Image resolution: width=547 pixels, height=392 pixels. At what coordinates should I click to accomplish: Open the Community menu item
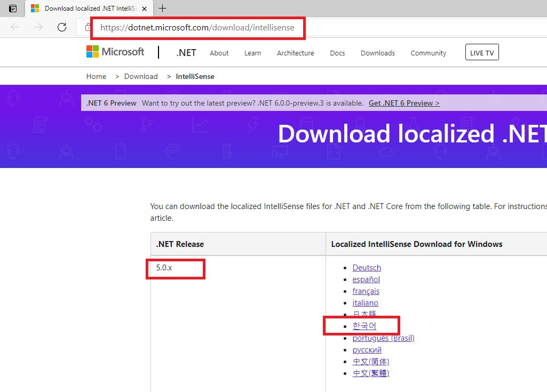(429, 53)
